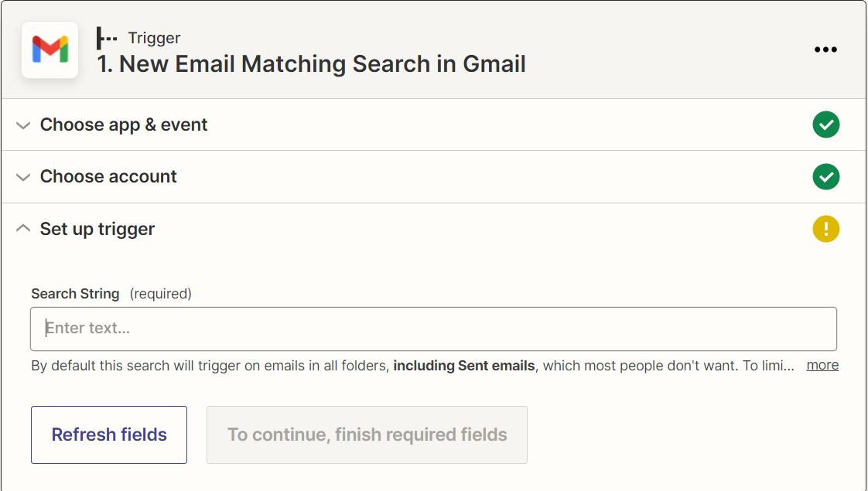
Task: Open the Choose account step
Action: coord(108,176)
